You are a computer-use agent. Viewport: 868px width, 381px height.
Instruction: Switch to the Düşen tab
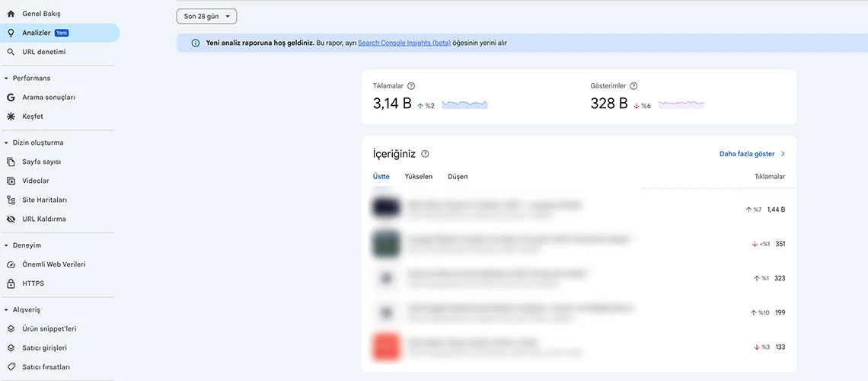point(458,177)
